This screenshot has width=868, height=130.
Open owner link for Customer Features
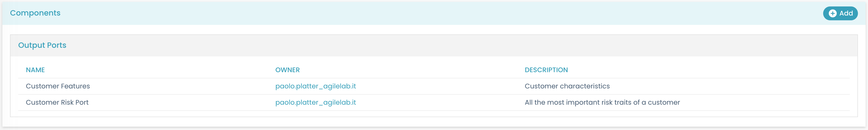click(x=315, y=86)
